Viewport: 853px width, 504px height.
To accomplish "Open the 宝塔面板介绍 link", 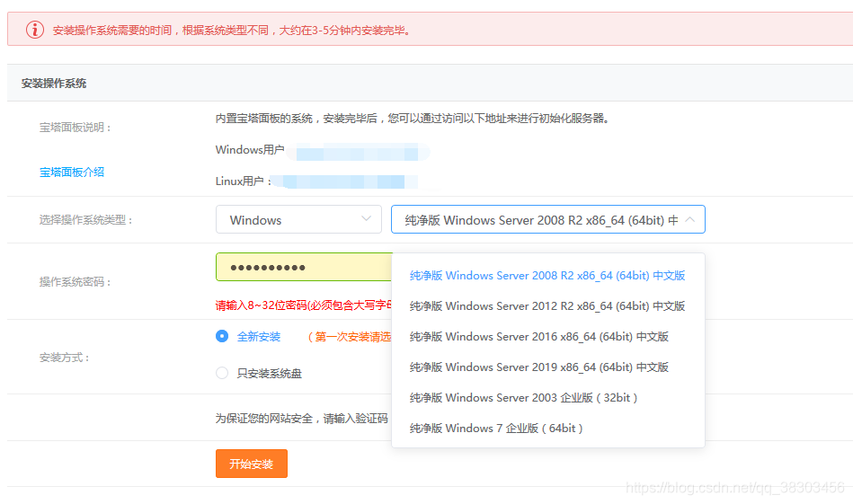I will coord(71,172).
